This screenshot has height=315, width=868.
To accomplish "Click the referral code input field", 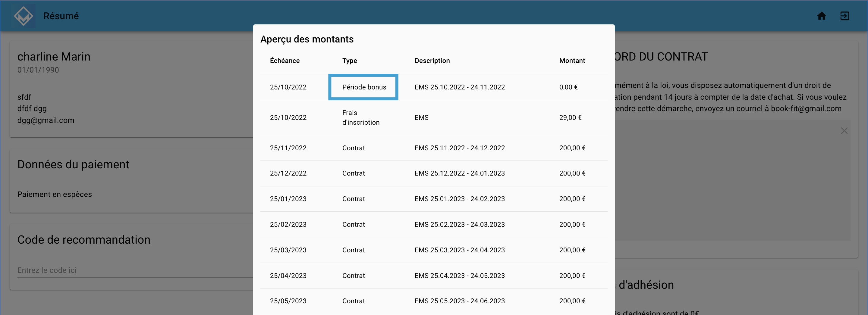I will click(135, 270).
